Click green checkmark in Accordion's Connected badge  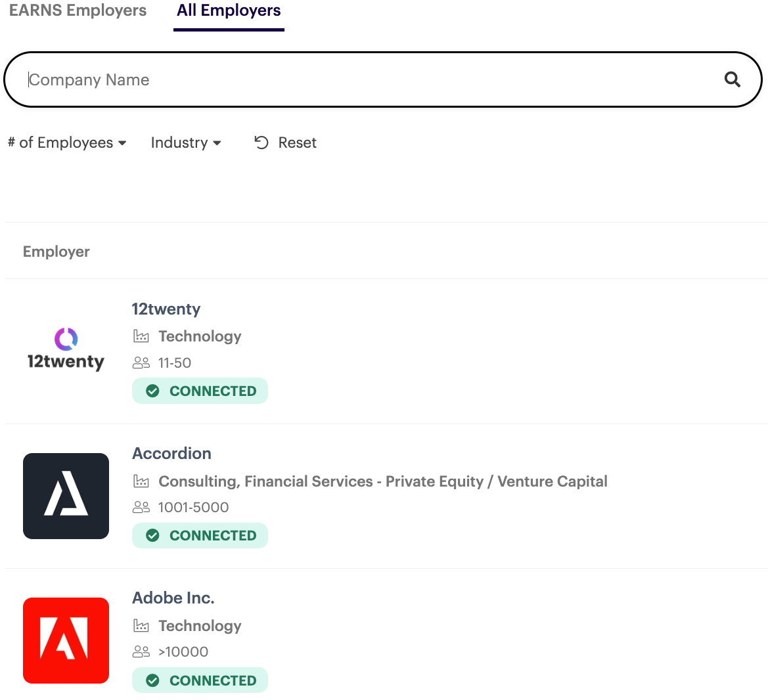pos(152,536)
